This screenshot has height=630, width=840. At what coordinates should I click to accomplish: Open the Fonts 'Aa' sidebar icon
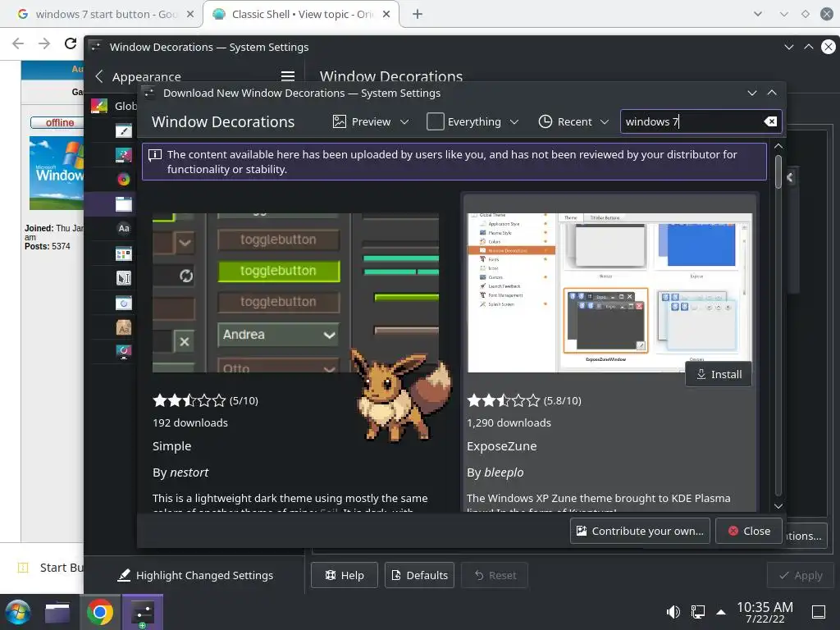tap(123, 228)
